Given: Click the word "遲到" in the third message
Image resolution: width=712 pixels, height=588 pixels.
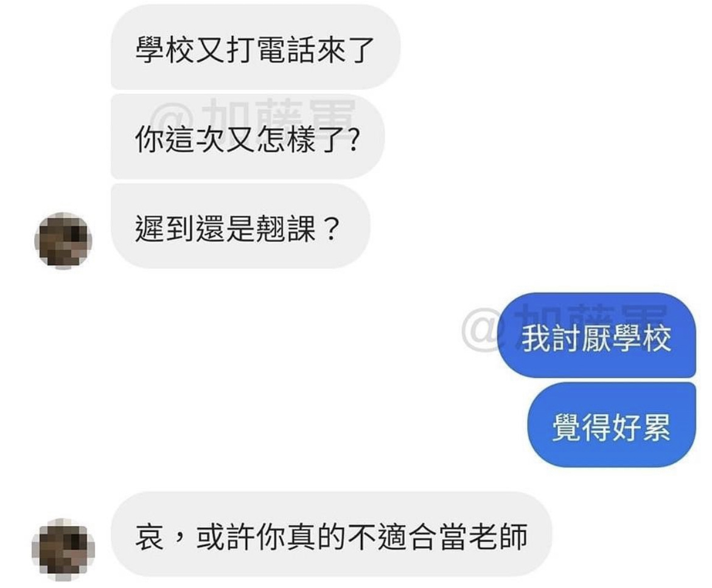Looking at the screenshot, I should tap(166, 227).
